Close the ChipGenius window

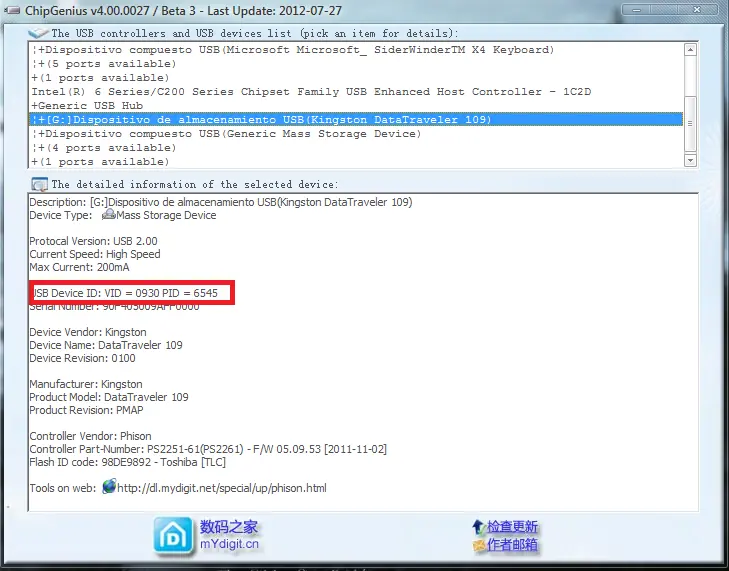tap(697, 9)
